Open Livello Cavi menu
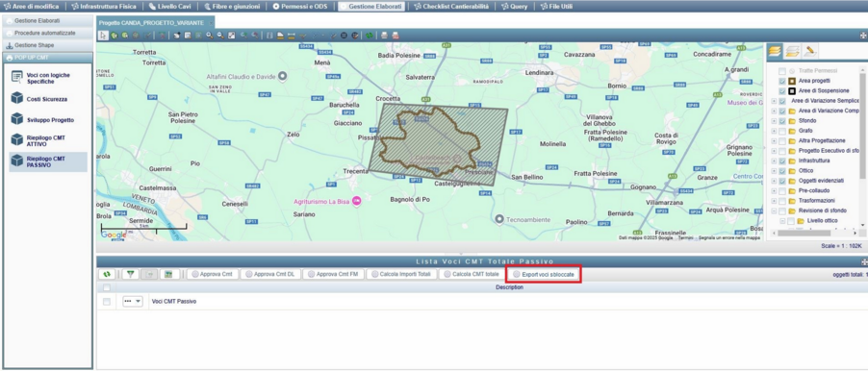The width and height of the screenshot is (868, 371). tap(170, 7)
